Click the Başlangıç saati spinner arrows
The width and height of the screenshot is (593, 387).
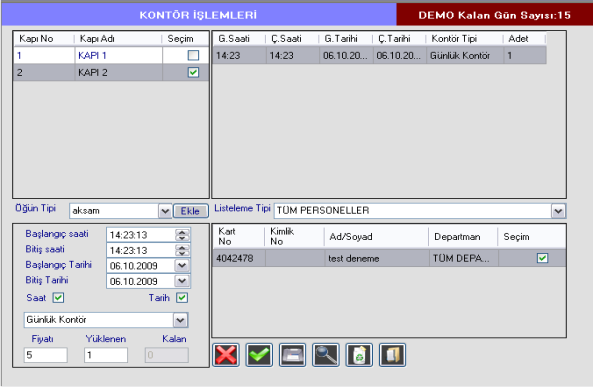(x=182, y=235)
